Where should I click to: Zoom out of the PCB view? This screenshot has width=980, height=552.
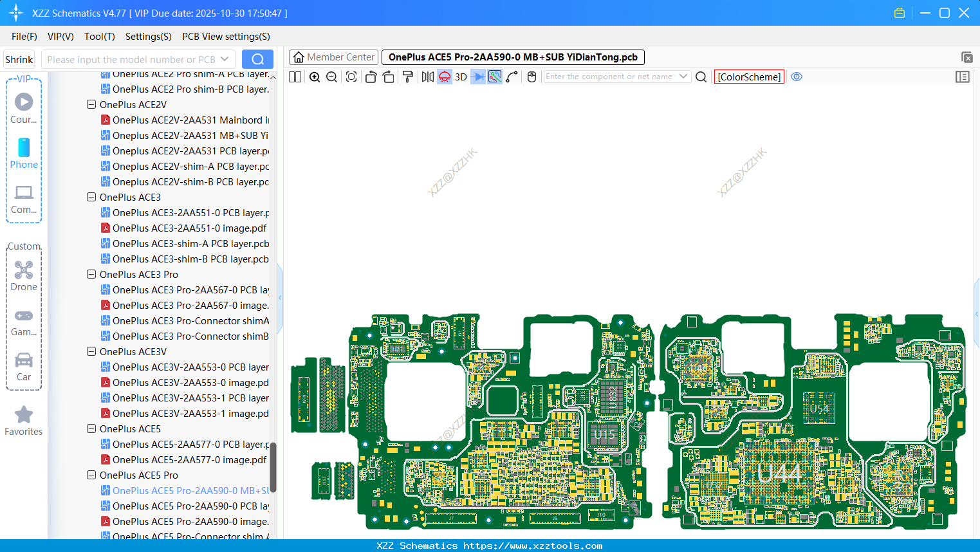click(332, 77)
